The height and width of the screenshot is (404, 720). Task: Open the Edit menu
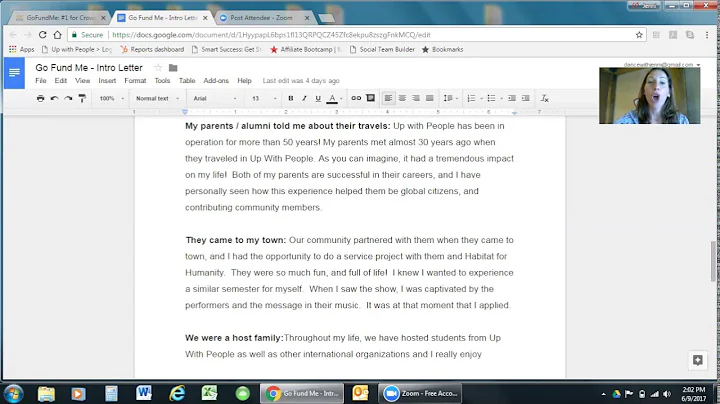point(61,81)
